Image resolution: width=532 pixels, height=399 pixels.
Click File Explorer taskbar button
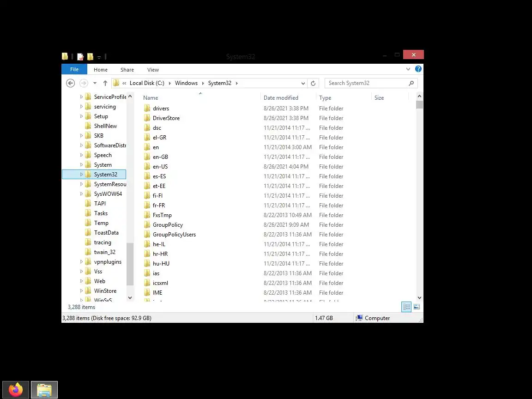pos(44,389)
